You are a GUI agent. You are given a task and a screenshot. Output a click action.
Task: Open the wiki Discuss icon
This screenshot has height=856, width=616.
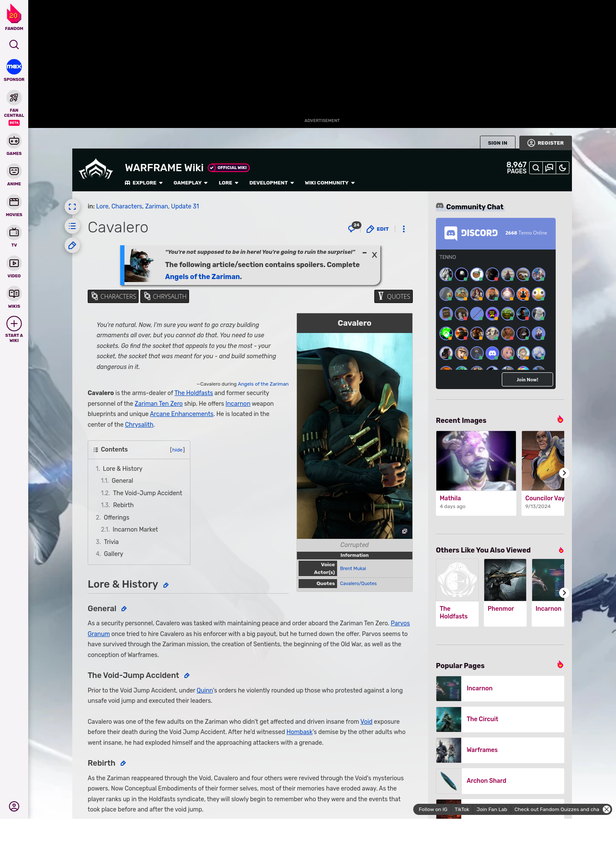point(549,168)
